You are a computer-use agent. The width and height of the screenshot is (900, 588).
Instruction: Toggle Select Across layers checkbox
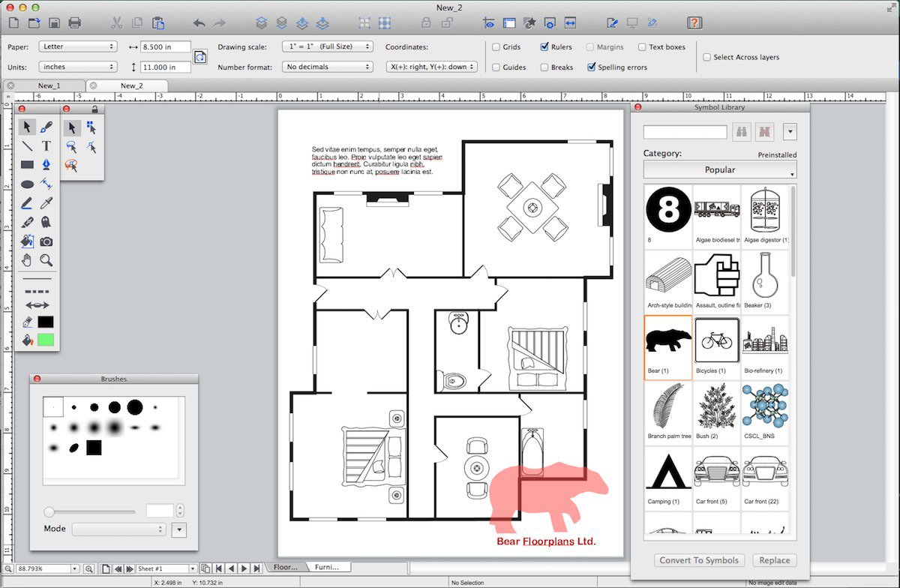pyautogui.click(x=706, y=57)
